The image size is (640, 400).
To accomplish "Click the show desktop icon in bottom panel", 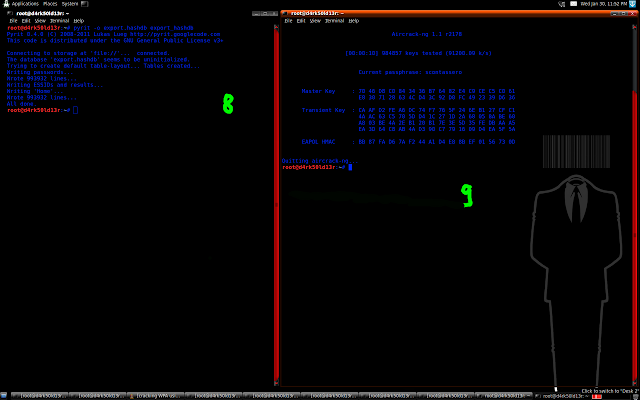I will coord(4,396).
